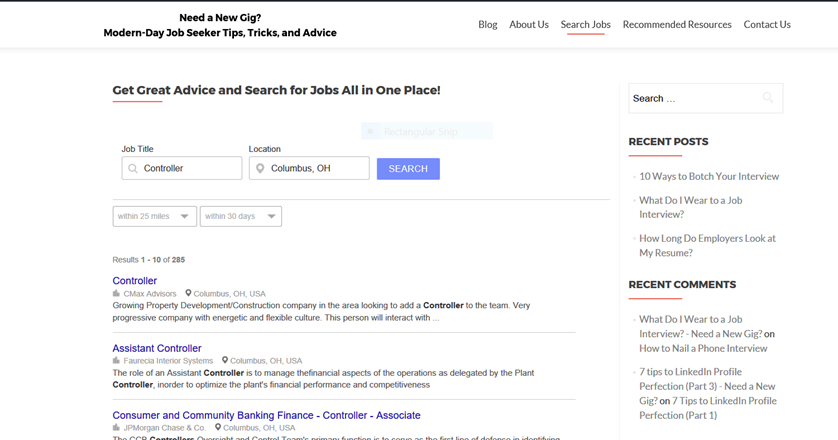Click the Need a New Gig site title

[x=220, y=25]
